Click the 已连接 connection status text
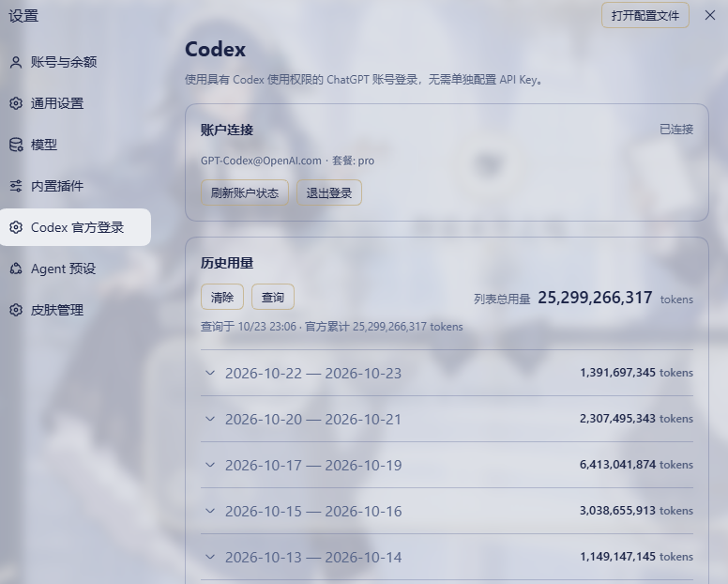Image resolution: width=728 pixels, height=584 pixels. coord(676,130)
